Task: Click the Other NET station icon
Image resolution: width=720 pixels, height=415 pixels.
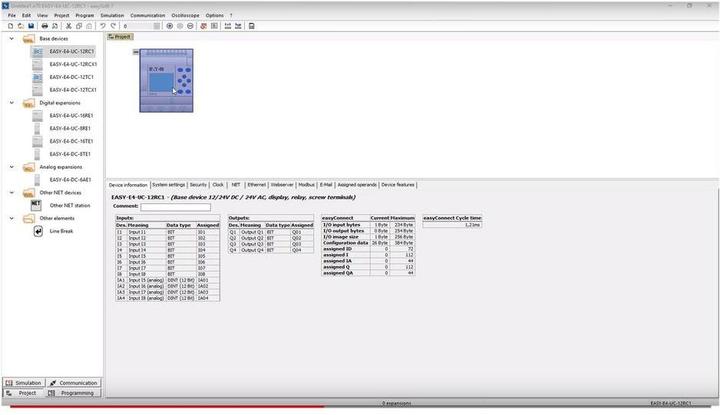Action: click(x=36, y=205)
